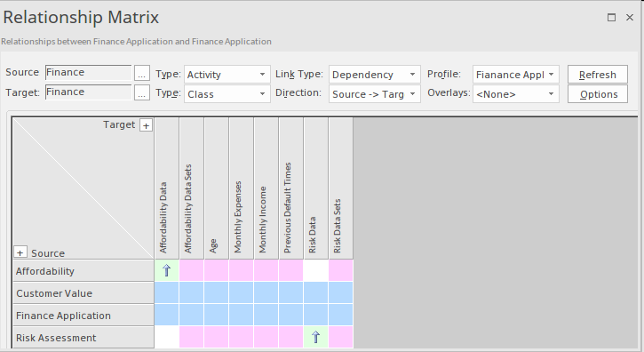Open the target Type dropdown showing Class
The width and height of the screenshot is (644, 352).
tap(227, 94)
